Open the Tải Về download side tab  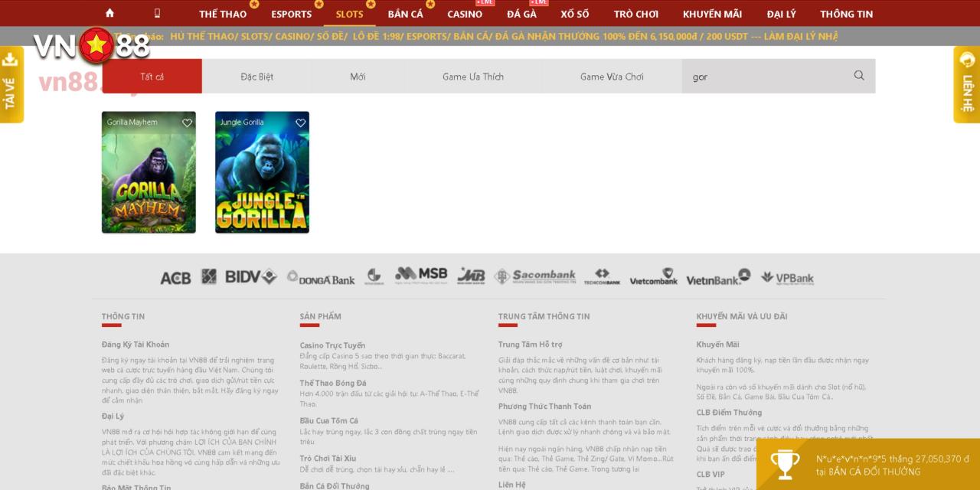(11, 84)
